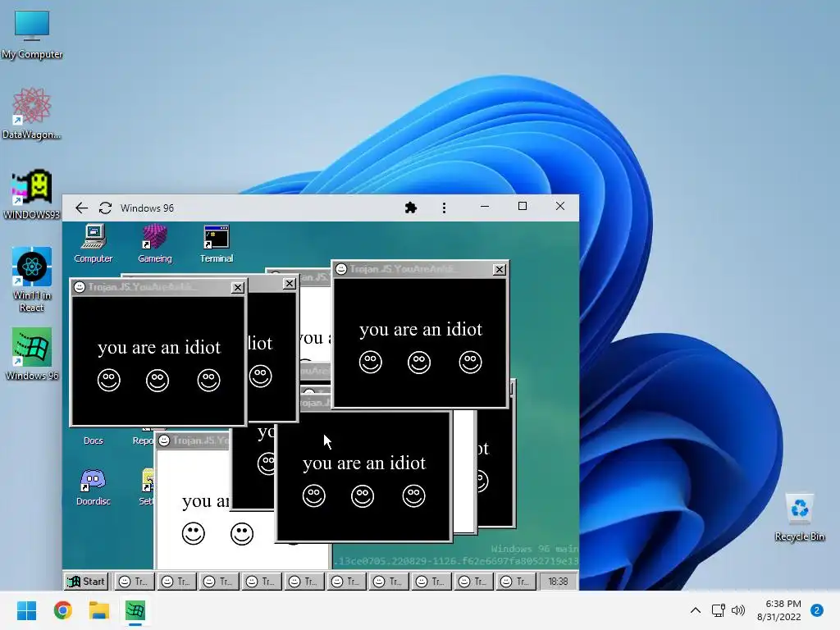
Task: Select the first Trojan taskbar entry in Windows 96
Action: (134, 582)
